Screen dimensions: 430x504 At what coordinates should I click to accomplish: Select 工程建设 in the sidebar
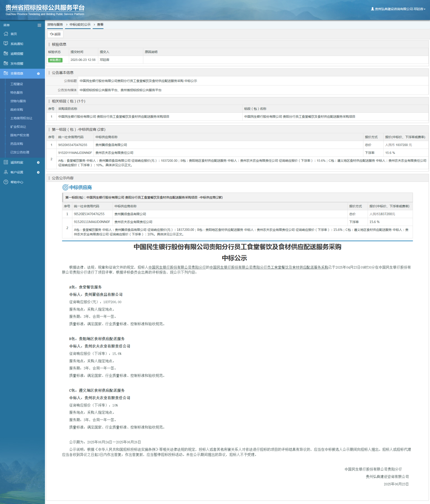click(16, 84)
